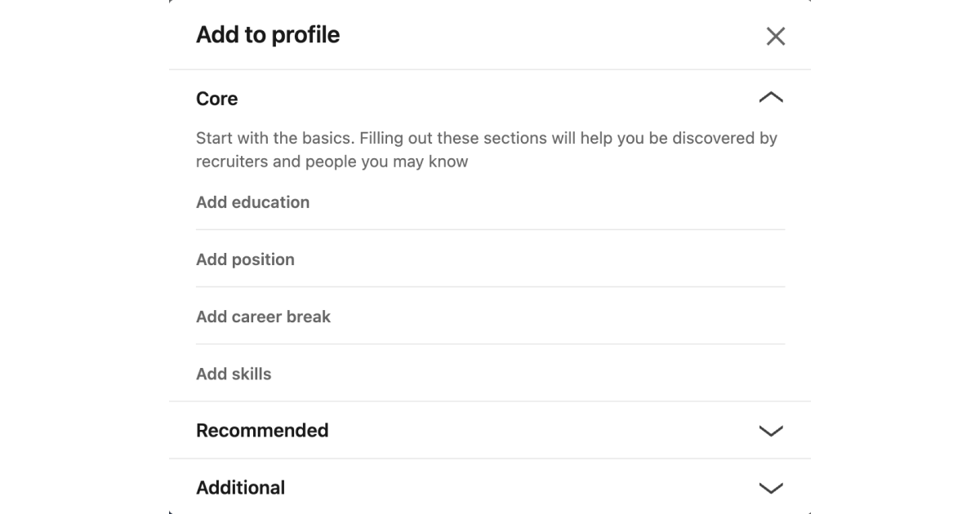Click the downward chevron beside Additional
Screen dimensions: 980x514
coord(771,487)
